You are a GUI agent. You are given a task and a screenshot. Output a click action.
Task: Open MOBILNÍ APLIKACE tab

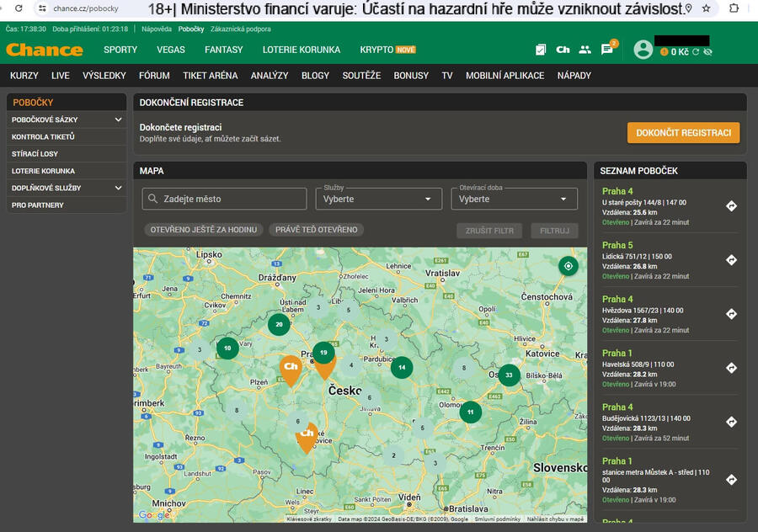pyautogui.click(x=504, y=76)
